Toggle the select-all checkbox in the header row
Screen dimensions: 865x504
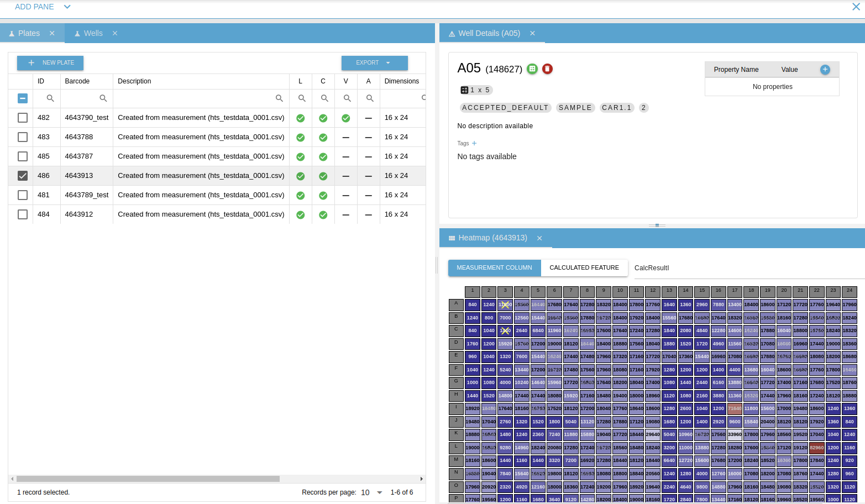click(x=23, y=98)
